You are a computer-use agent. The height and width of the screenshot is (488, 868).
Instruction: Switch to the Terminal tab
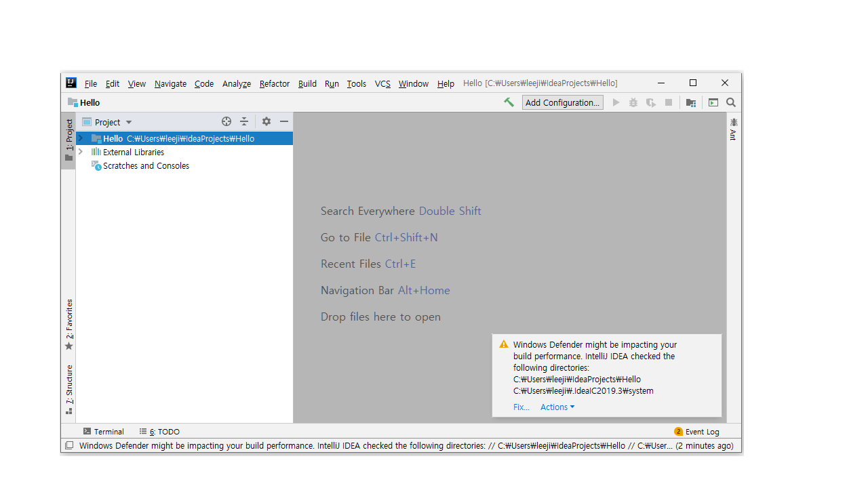pos(103,432)
